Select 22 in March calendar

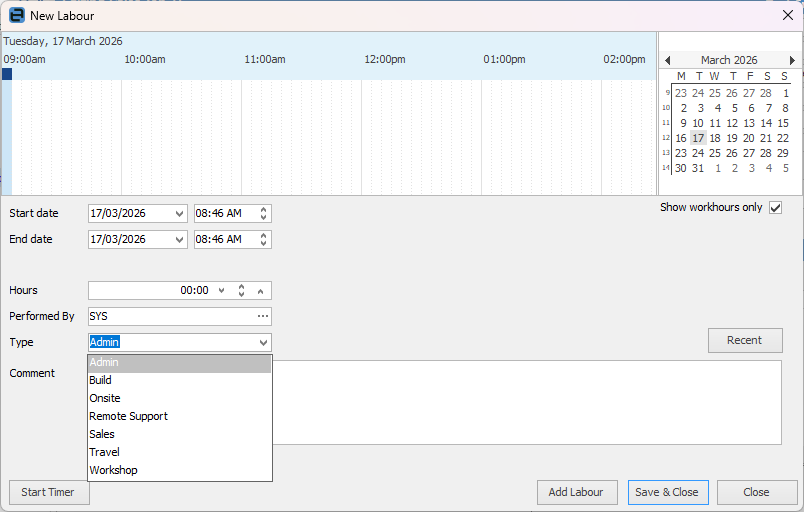pyautogui.click(x=782, y=138)
